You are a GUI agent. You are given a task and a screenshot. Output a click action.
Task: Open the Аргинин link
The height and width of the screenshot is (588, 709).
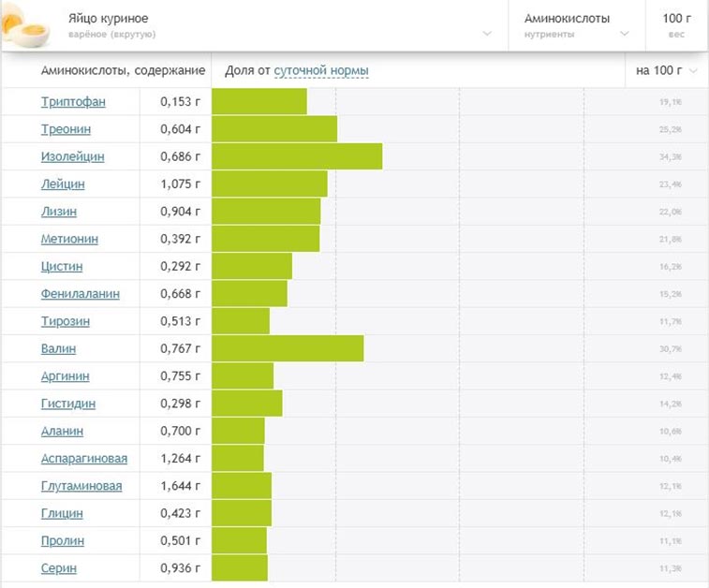[x=66, y=376]
